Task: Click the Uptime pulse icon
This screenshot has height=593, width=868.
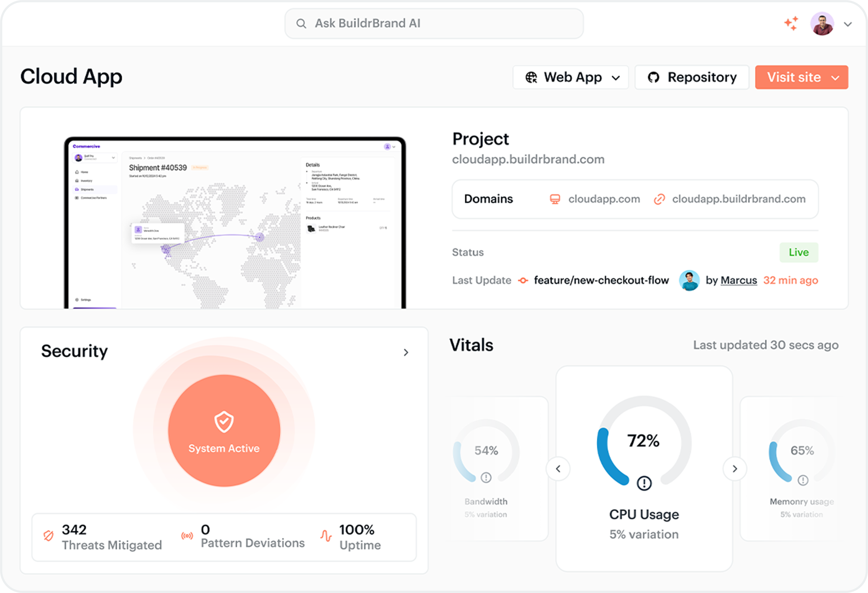Action: (x=326, y=536)
